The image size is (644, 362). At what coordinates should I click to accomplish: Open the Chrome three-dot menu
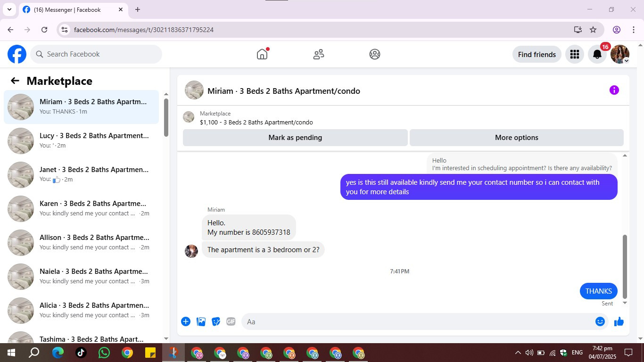click(x=634, y=30)
